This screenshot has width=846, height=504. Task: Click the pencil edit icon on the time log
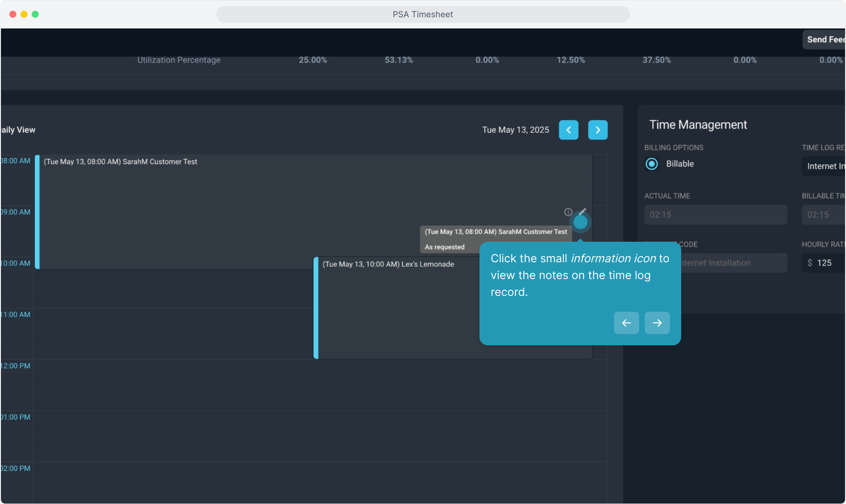[582, 211]
